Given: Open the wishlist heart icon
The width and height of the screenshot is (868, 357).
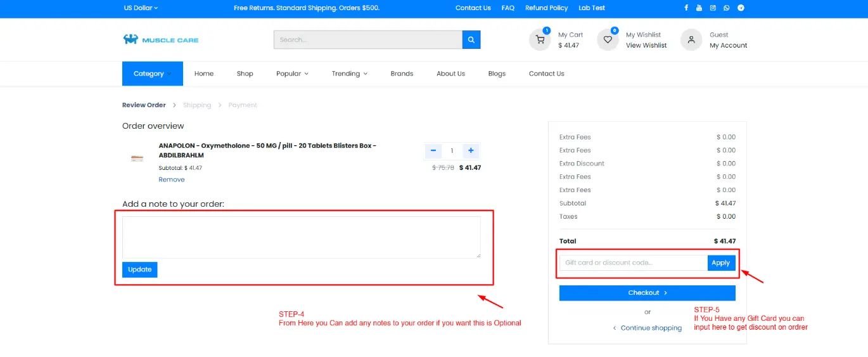Looking at the screenshot, I should (608, 40).
